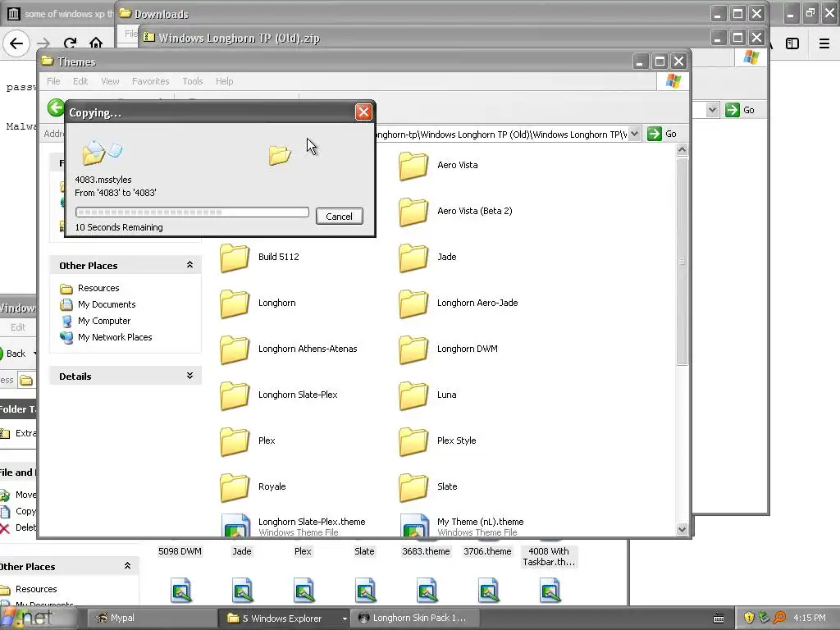Click the Themes window vertical scrollbar thumb
Viewport: 840px width, 630px height.
(682, 262)
